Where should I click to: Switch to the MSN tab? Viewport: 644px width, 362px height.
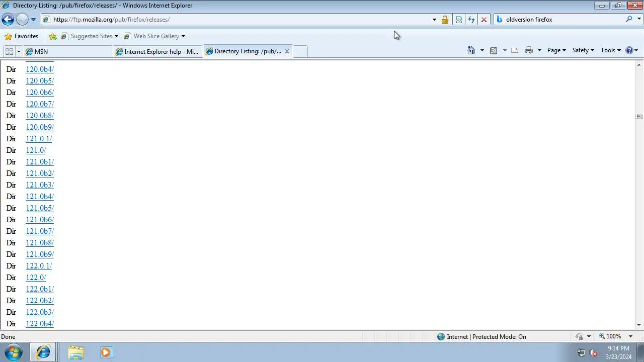(68, 51)
